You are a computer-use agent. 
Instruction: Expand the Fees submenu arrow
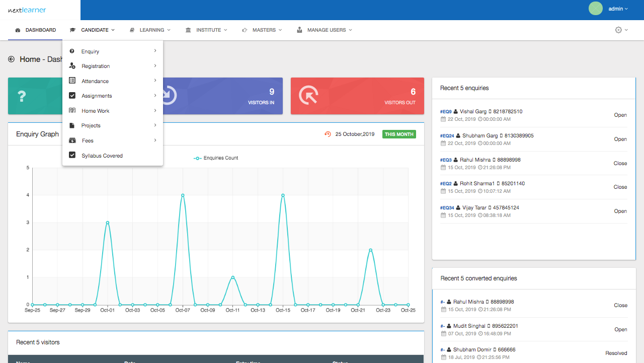click(155, 140)
